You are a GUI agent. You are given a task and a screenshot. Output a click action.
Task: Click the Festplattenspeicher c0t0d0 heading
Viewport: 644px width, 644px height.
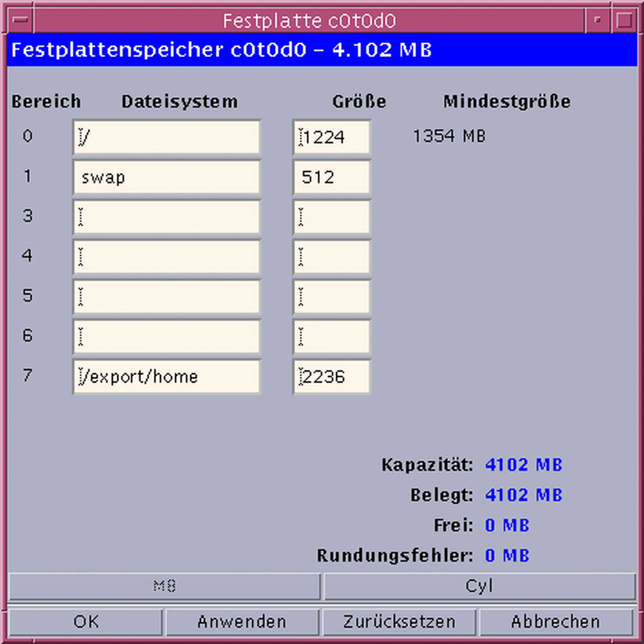[222, 50]
